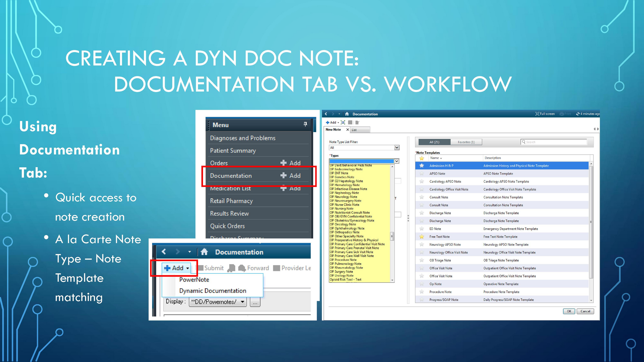
Task: Unfavorite the Free Text Note star
Action: (422, 237)
